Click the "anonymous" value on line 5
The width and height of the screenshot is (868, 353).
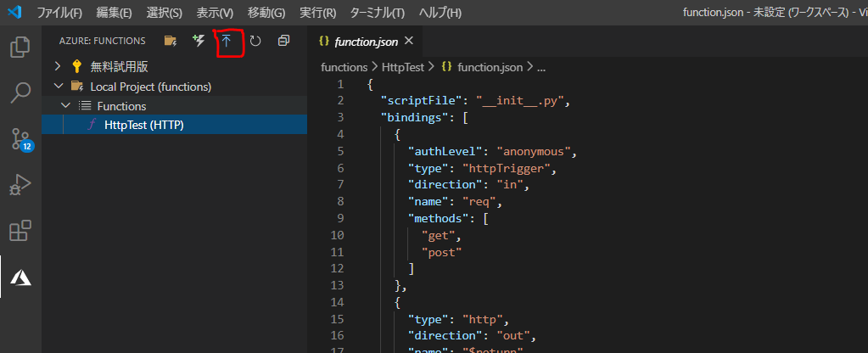pyautogui.click(x=534, y=151)
